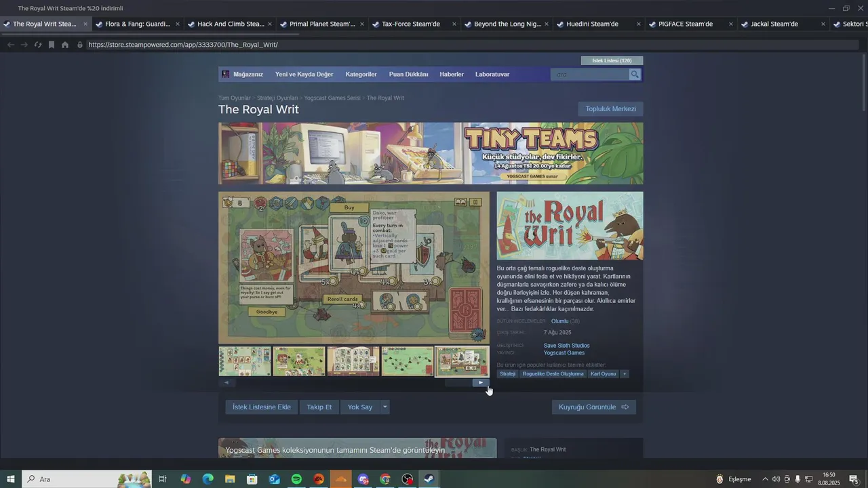Click İstek Listesine Ekle button
This screenshot has width=868, height=488.
tap(261, 407)
